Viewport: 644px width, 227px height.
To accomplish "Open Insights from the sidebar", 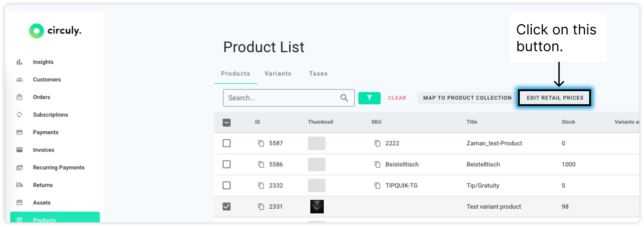I will coord(43,62).
